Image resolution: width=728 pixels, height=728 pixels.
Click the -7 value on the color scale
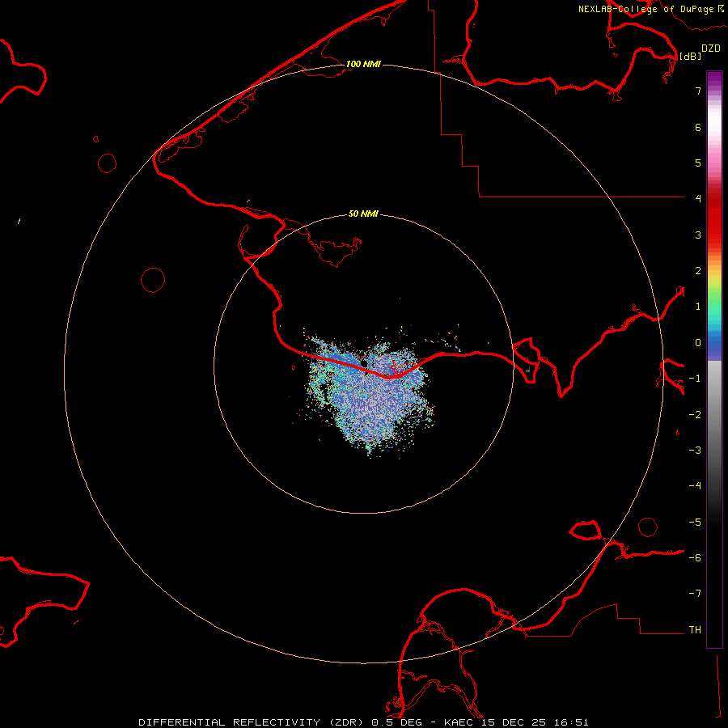pos(695,594)
